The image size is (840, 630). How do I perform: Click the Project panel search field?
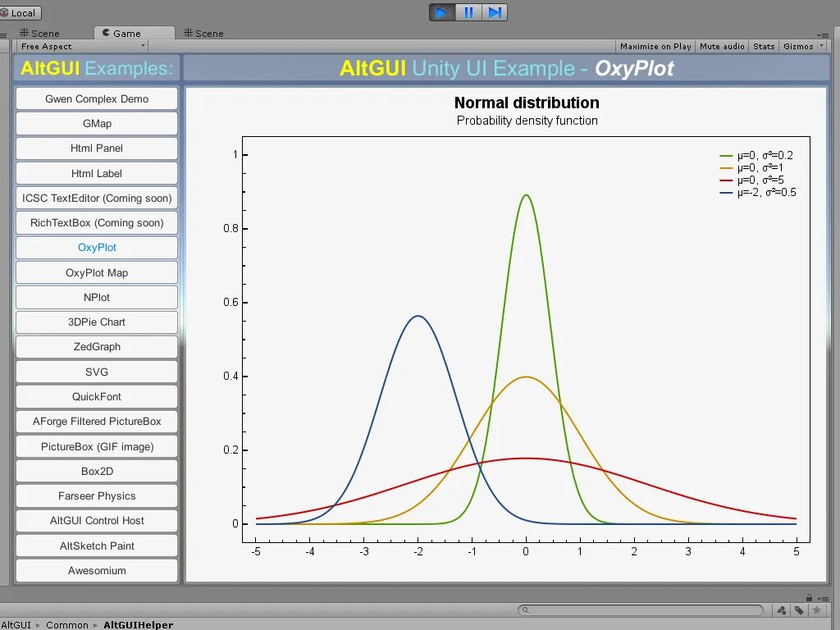pos(640,610)
